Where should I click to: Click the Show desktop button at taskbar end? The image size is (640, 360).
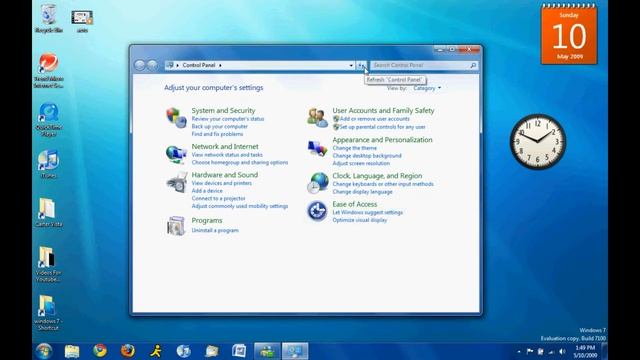pyautogui.click(x=604, y=351)
